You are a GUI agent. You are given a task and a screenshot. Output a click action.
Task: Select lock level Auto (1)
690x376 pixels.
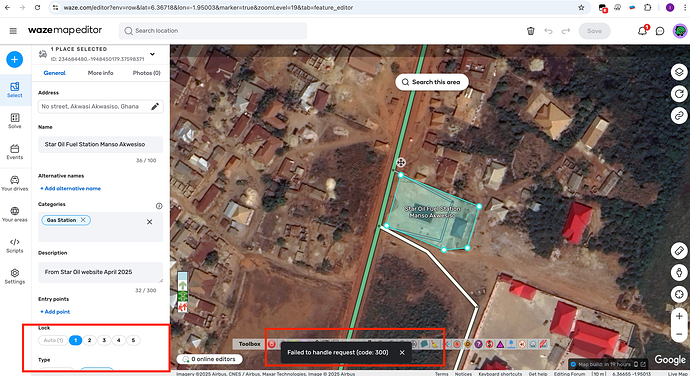tap(53, 340)
